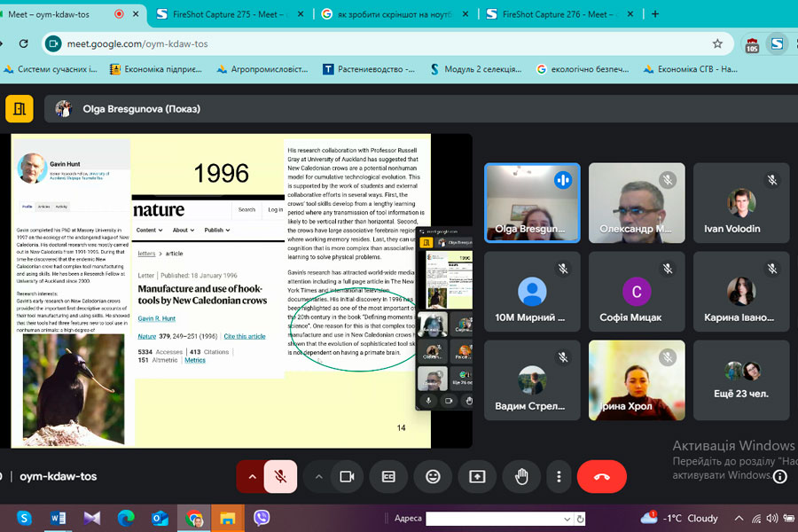Open Viber from the taskbar
Viewport: 798px width, 532px height.
coord(262,518)
